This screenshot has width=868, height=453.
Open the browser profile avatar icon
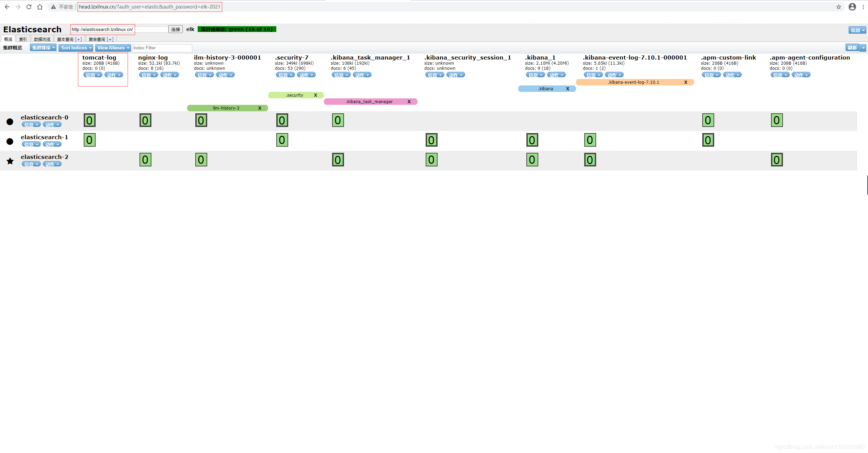(x=852, y=7)
